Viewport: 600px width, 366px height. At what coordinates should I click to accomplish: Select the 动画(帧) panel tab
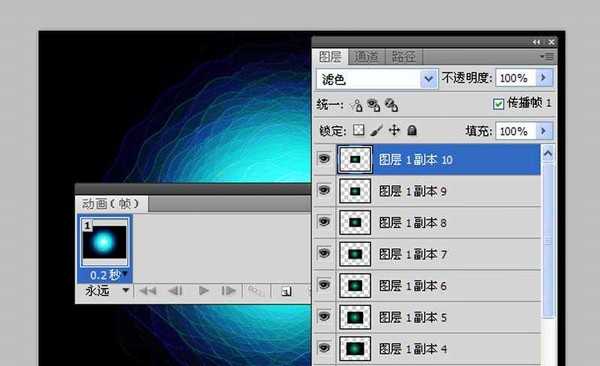click(x=111, y=204)
